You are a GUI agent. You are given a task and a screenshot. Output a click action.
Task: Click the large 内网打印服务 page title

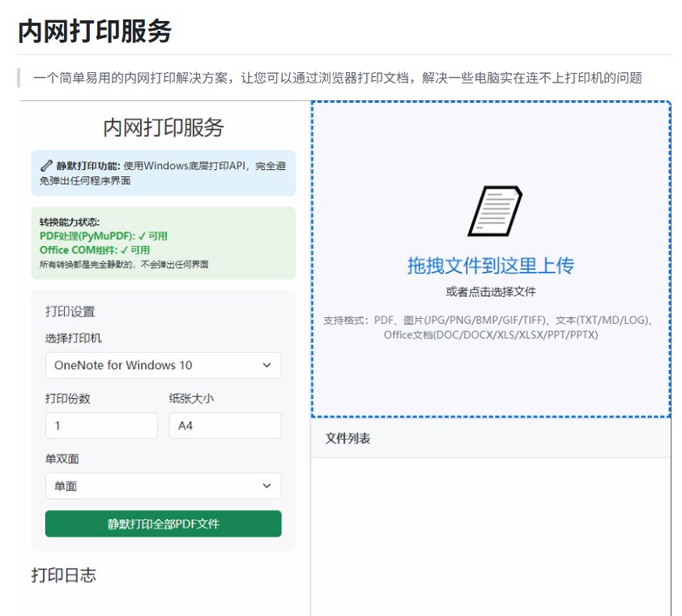95,32
